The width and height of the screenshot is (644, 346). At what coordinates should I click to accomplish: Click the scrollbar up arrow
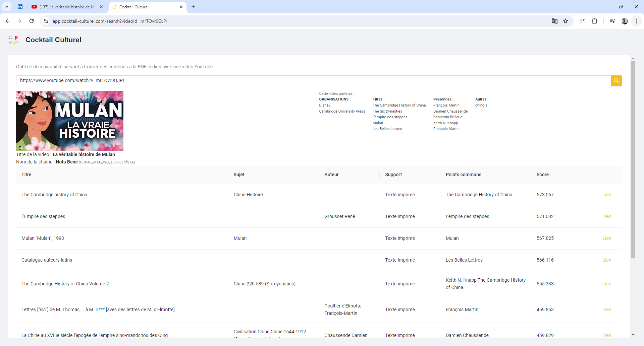[x=633, y=58]
